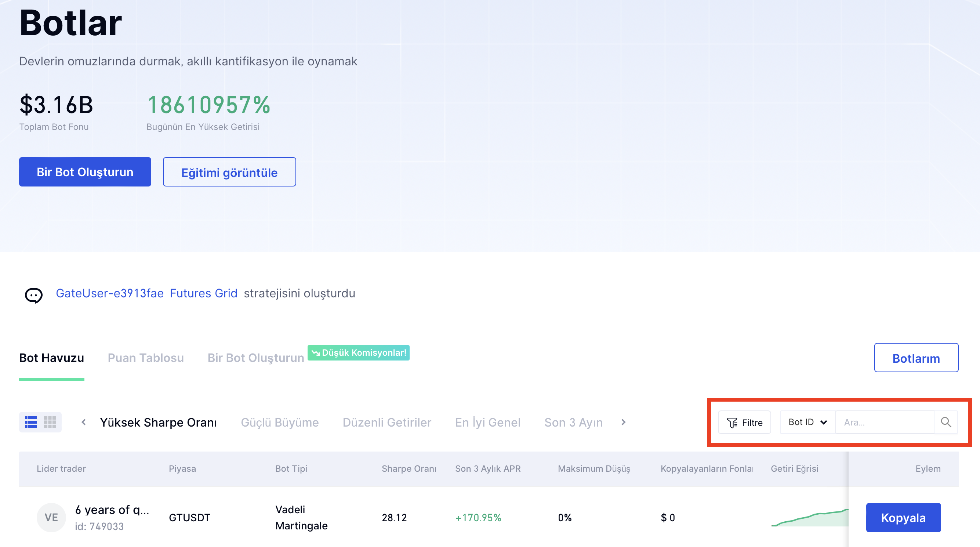
Task: Open Botlarım button
Action: 916,358
